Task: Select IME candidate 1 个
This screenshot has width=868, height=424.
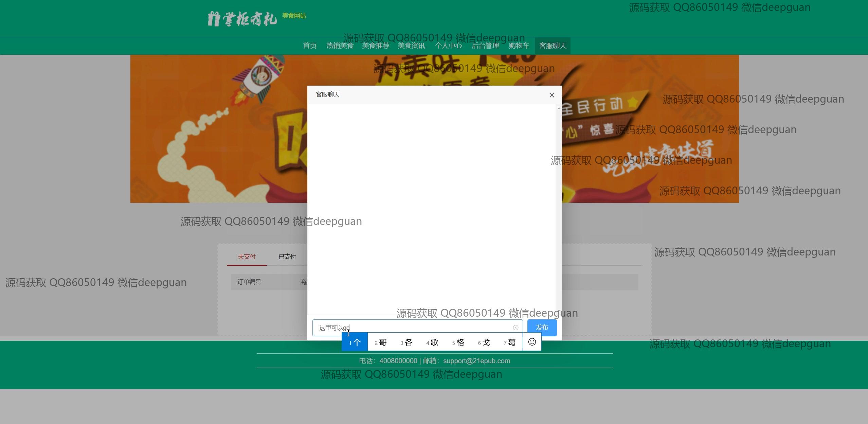Action: 355,342
